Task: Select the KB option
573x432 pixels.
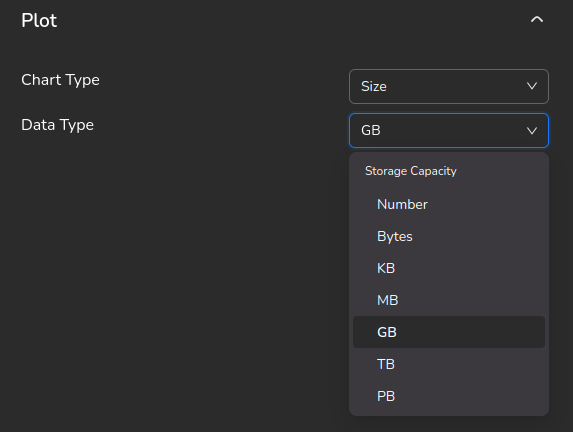Action: [449, 268]
